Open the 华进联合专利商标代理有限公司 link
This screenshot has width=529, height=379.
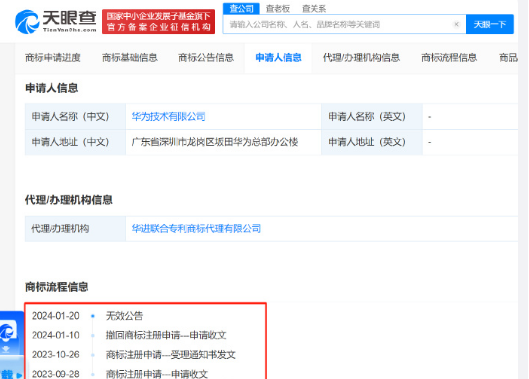[x=196, y=229]
